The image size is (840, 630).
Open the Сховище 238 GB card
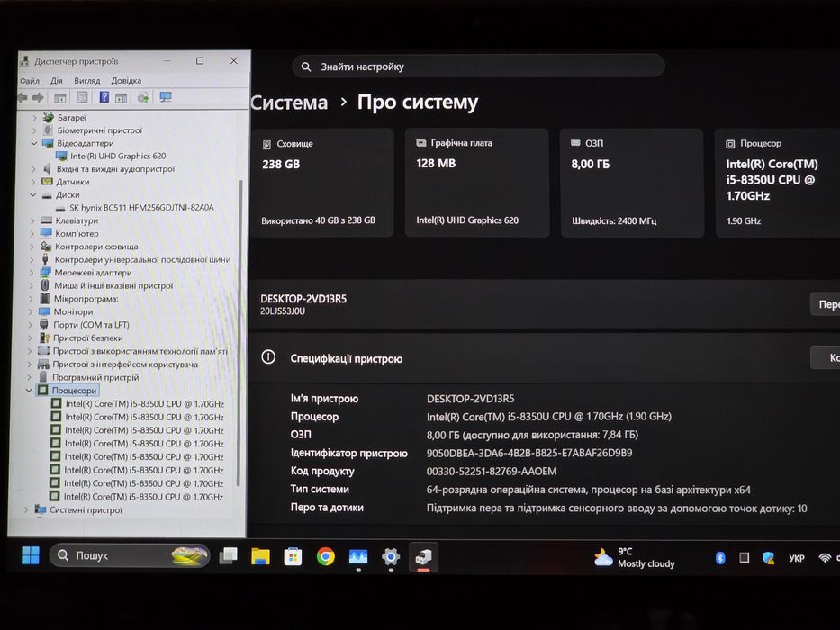click(x=322, y=182)
